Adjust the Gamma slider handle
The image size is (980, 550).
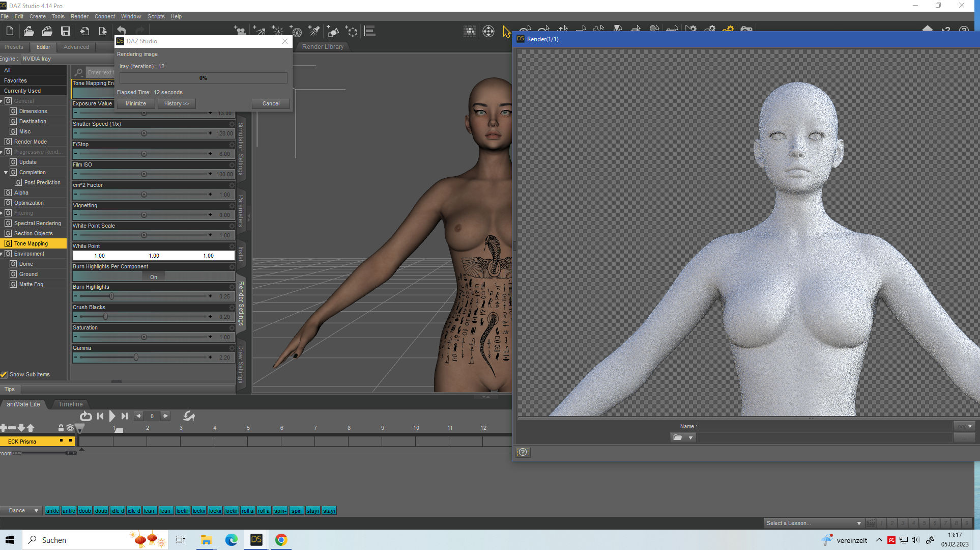coord(136,358)
